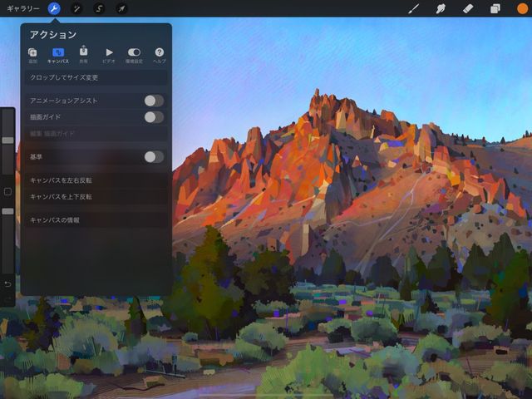Open the Layers panel icon
The width and height of the screenshot is (532, 399).
(495, 8)
